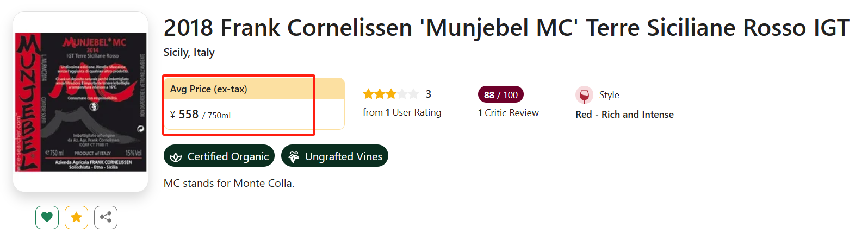Click the five-star user rating stars

pyautogui.click(x=390, y=94)
